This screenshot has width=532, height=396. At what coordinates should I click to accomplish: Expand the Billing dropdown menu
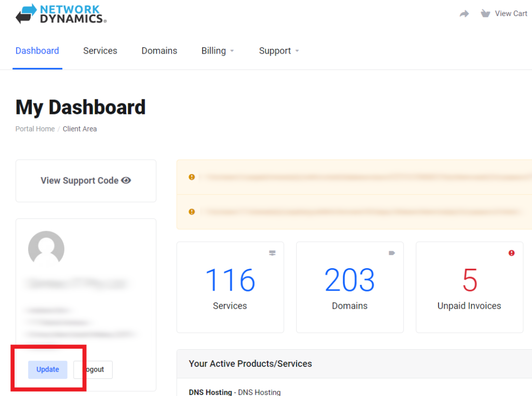tap(218, 51)
